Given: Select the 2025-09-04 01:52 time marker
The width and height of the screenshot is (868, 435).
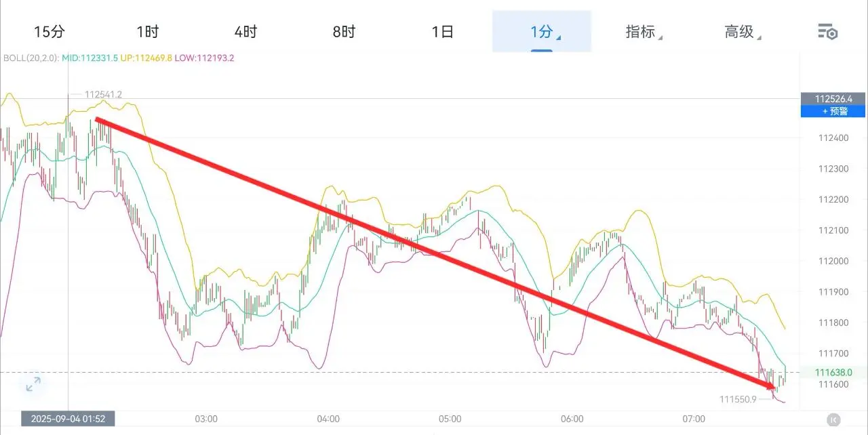Looking at the screenshot, I should point(68,419).
